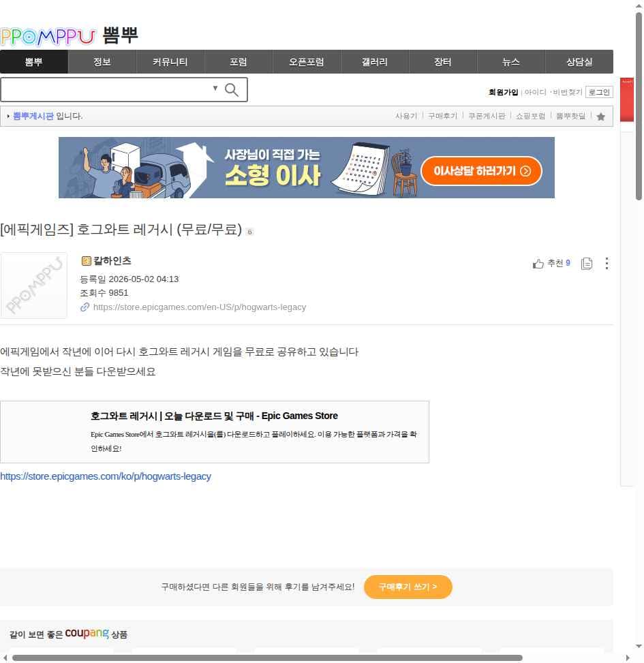
Task: Click the scroll-down arrow
Action: tap(639, 646)
